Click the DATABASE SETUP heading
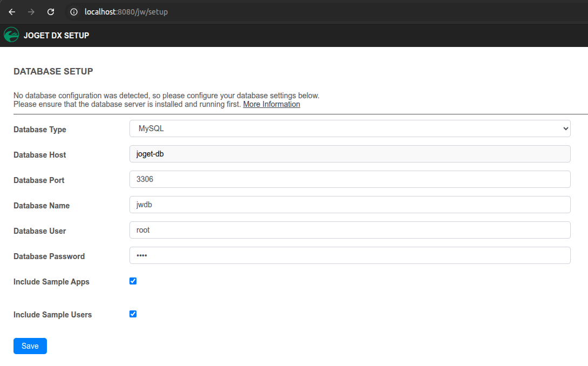Image resolution: width=588 pixels, height=366 pixels. (x=53, y=71)
